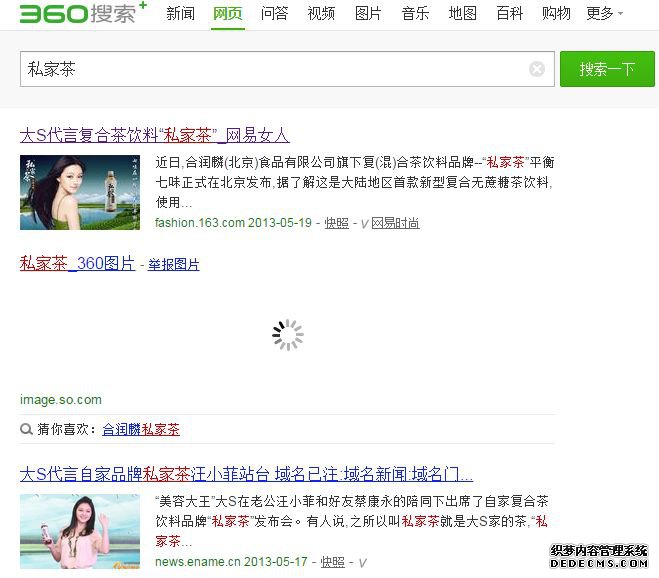Viewport: 659px width, 578px height.
Task: Click the 猜你喜欢 label
Action: (66, 429)
